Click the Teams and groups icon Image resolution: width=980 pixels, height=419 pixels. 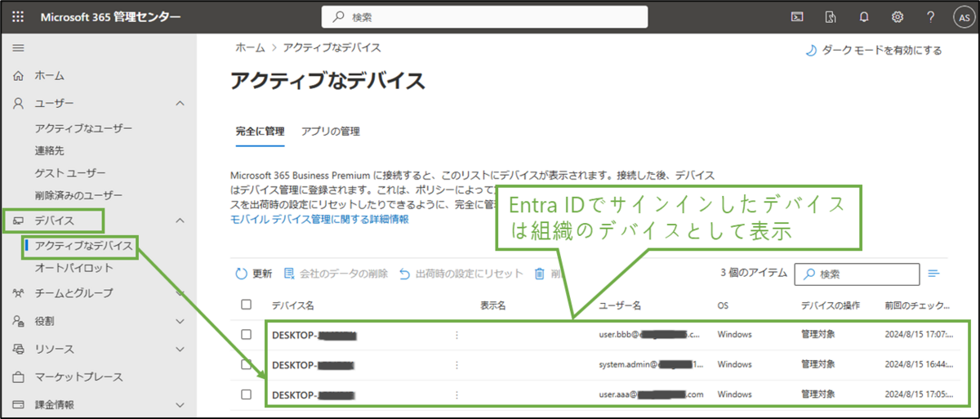click(18, 292)
